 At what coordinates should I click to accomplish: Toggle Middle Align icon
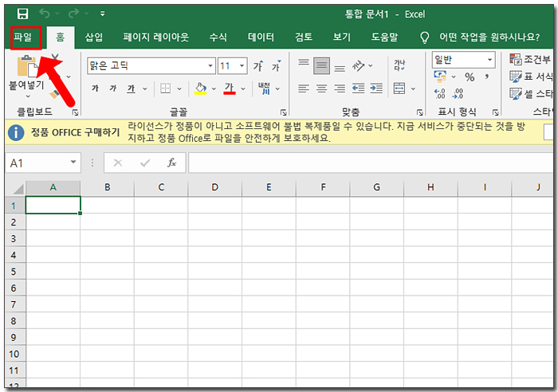click(x=322, y=66)
